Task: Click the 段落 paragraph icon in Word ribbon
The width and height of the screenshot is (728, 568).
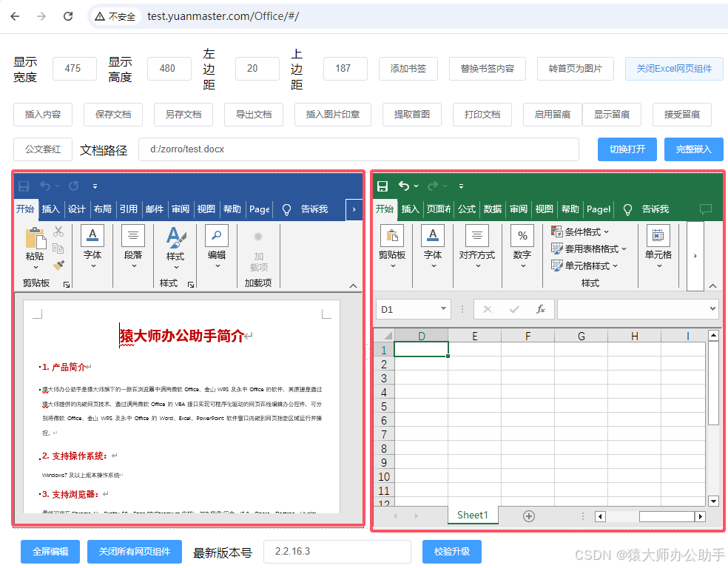Action: pyautogui.click(x=133, y=235)
